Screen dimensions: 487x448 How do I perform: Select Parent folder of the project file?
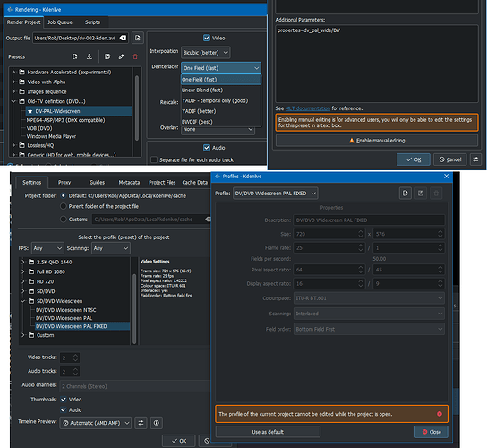point(64,206)
